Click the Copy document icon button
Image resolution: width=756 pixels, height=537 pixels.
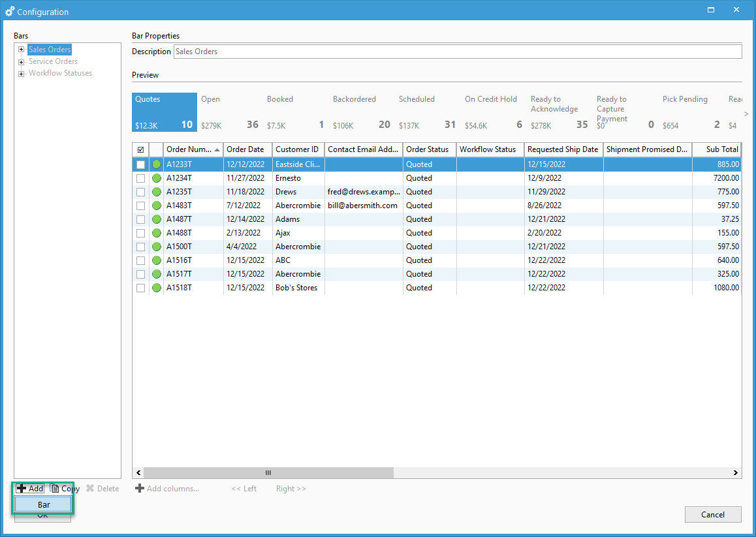tap(55, 489)
